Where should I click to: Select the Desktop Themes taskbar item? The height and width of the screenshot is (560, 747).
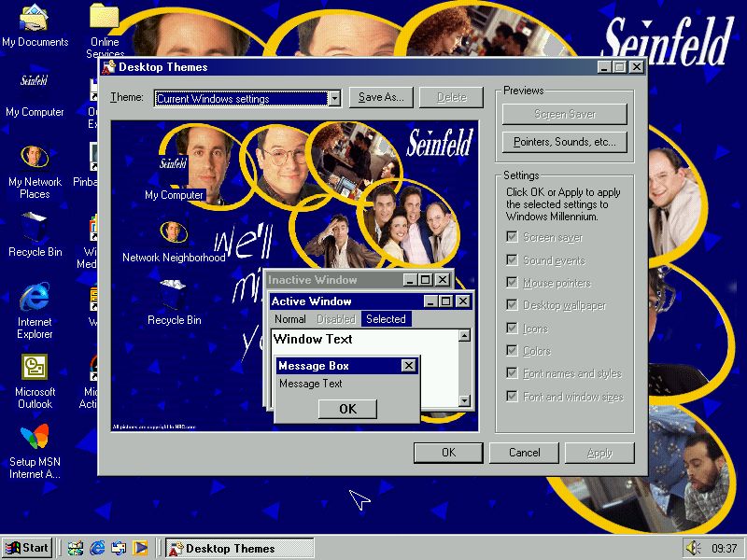tap(239, 548)
